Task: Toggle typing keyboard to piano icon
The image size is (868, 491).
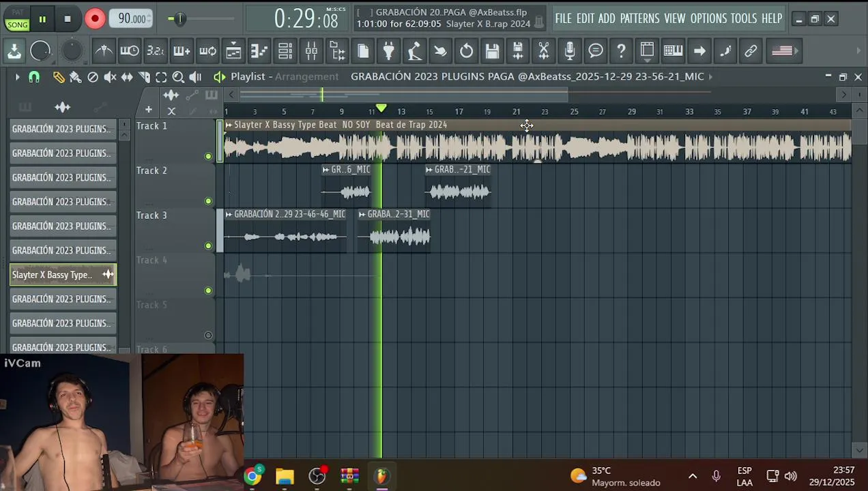Action: click(x=673, y=50)
